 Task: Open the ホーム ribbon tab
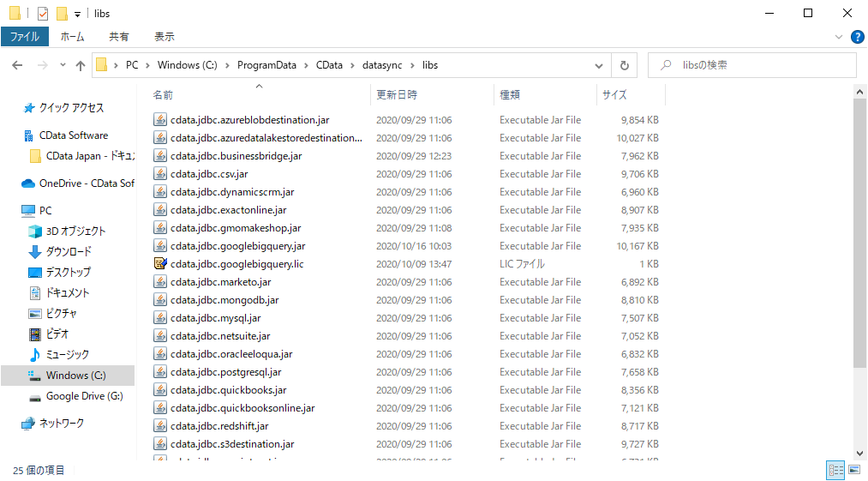coord(72,37)
